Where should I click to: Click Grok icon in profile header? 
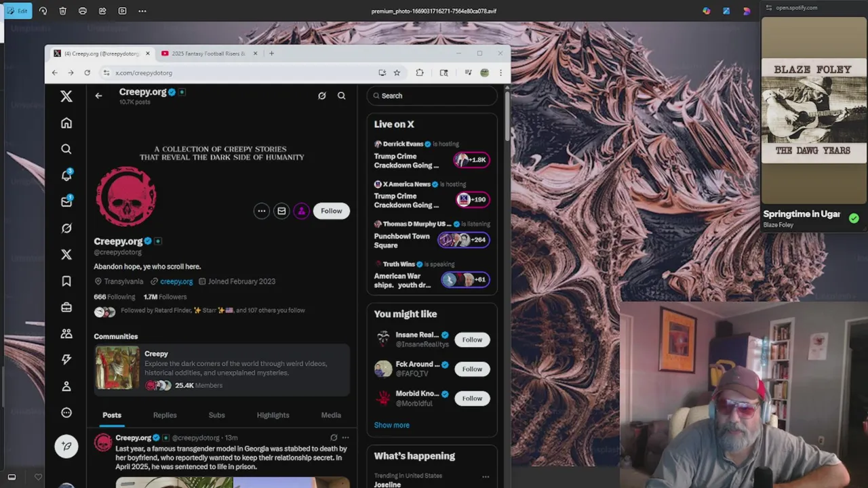322,96
